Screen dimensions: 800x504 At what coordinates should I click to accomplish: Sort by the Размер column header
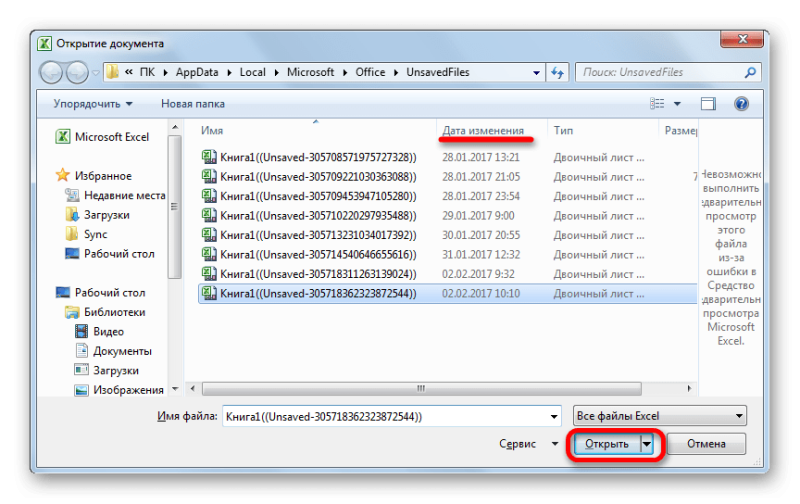tap(681, 131)
